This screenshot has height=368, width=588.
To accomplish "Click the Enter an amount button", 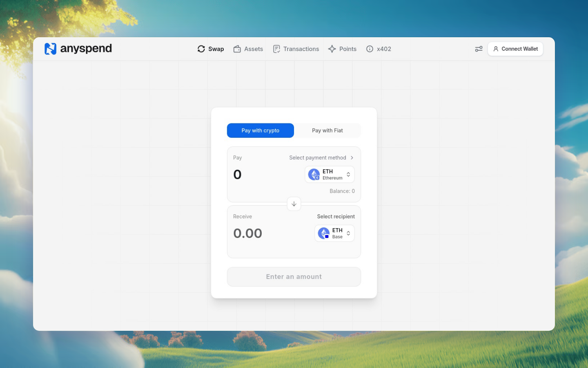I will point(294,277).
